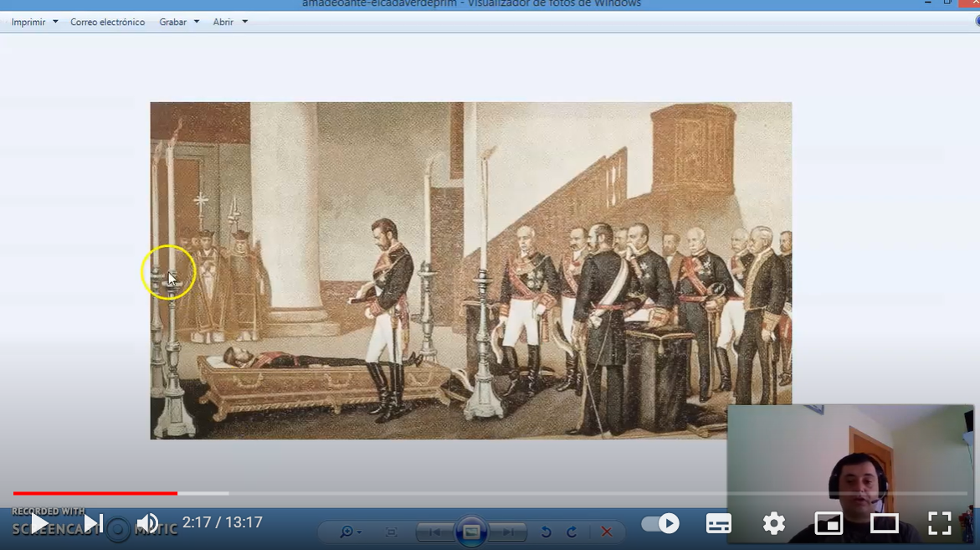This screenshot has width=980, height=550.
Task: Start the photo viewer slideshow
Action: [x=471, y=532]
